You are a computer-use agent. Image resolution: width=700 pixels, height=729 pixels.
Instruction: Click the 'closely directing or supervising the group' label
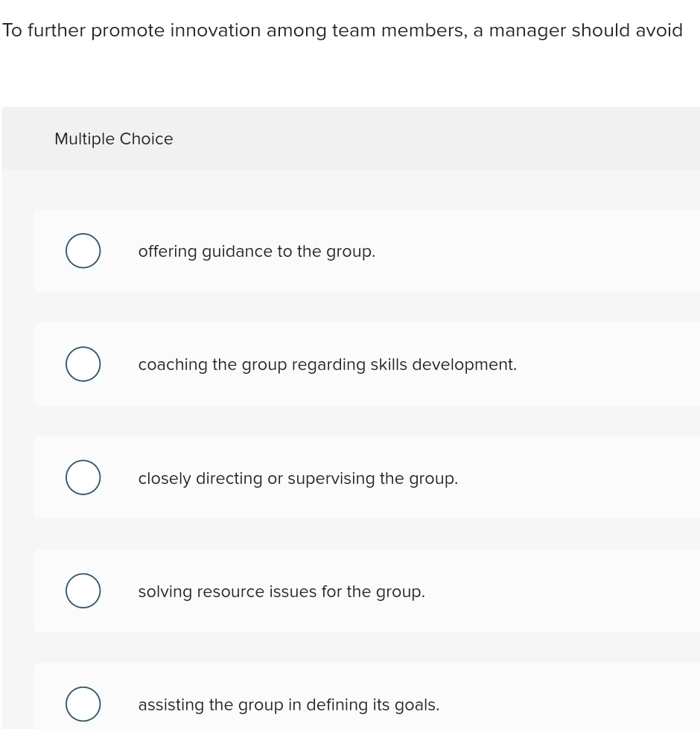[298, 479]
